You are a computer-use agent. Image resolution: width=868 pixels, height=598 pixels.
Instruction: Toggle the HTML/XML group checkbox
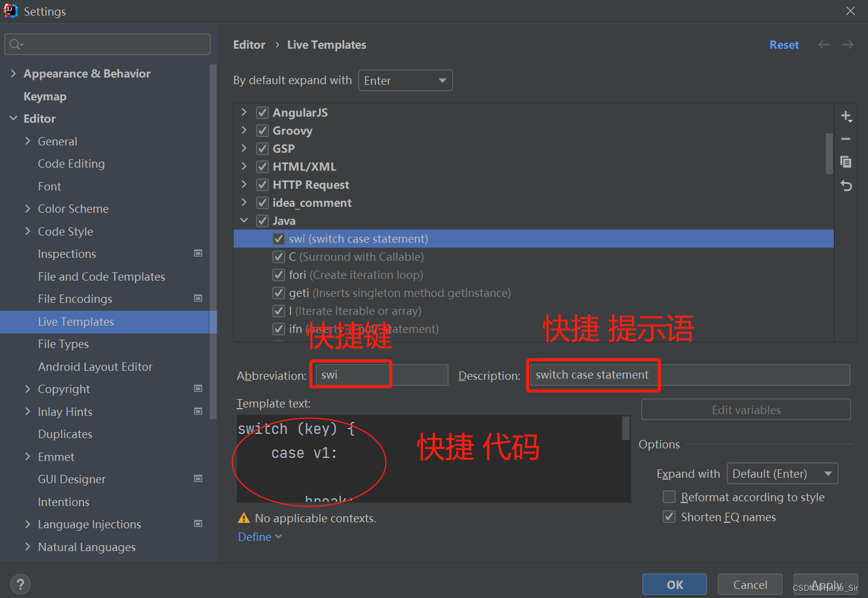[263, 166]
